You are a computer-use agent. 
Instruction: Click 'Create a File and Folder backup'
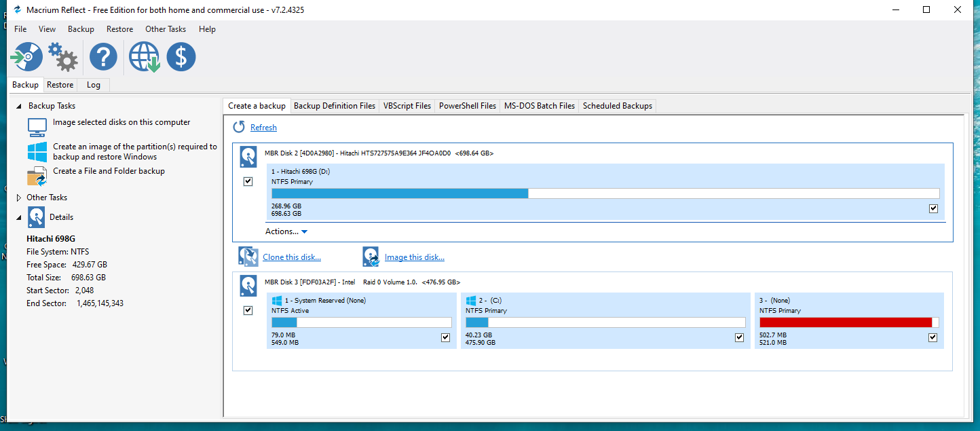pos(109,171)
